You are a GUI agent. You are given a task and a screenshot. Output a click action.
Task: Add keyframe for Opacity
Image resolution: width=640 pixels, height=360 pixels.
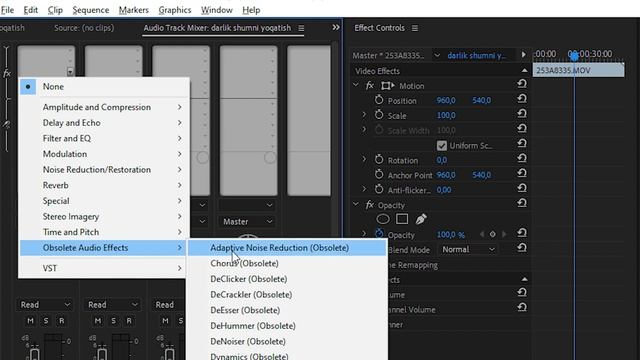click(493, 234)
